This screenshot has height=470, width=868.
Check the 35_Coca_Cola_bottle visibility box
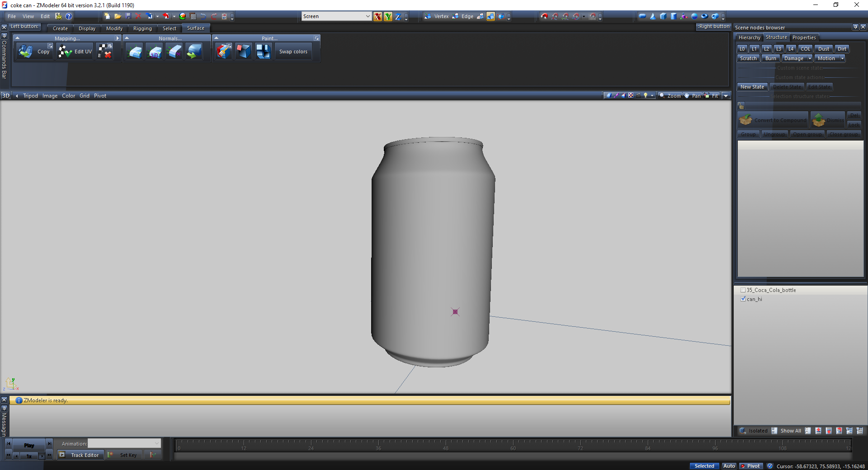click(x=743, y=290)
